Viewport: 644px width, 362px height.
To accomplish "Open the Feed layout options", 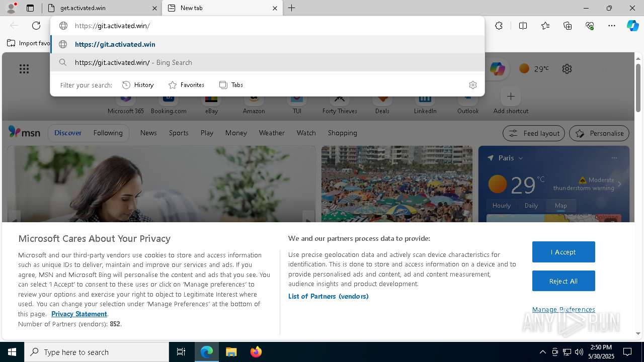I will (x=533, y=133).
